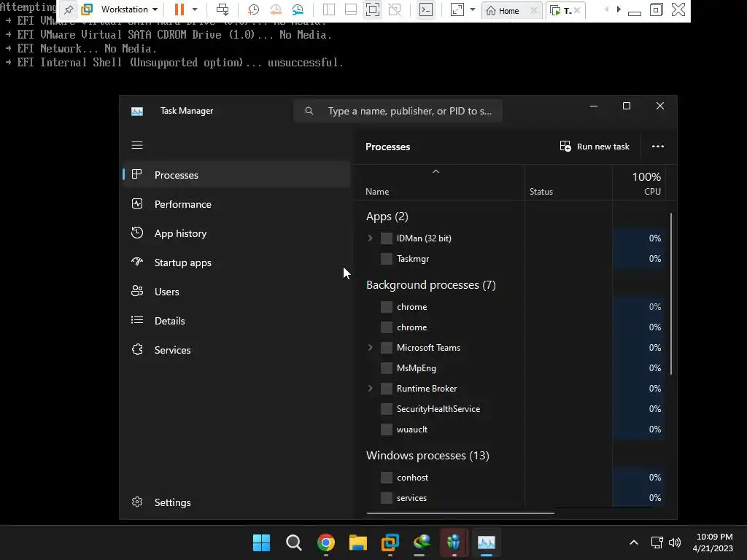This screenshot has width=747, height=560.
Task: Open the stretch display dropdown arrow
Action: 473,9
